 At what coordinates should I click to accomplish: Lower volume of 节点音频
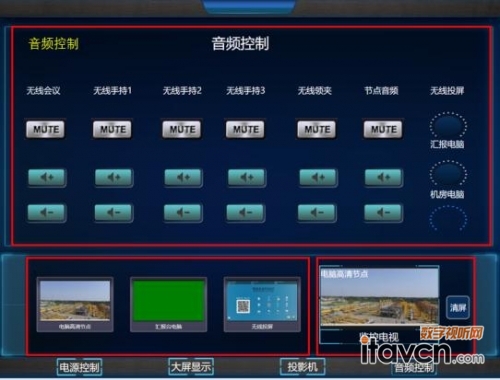coord(383,213)
